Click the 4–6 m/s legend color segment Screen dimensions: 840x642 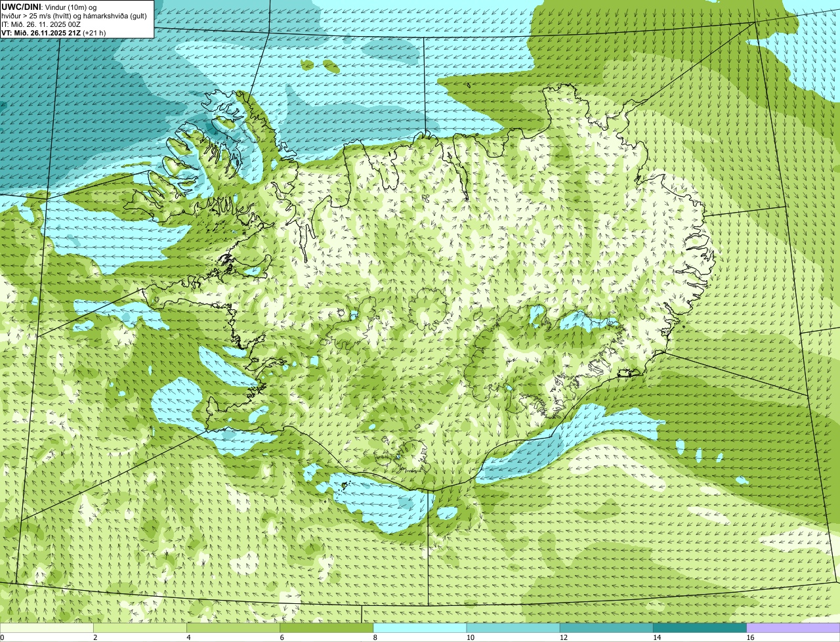233,628
